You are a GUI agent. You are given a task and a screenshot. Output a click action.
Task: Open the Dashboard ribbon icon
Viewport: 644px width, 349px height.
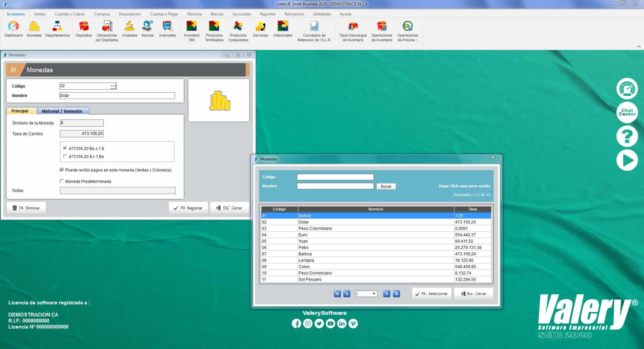[13, 29]
